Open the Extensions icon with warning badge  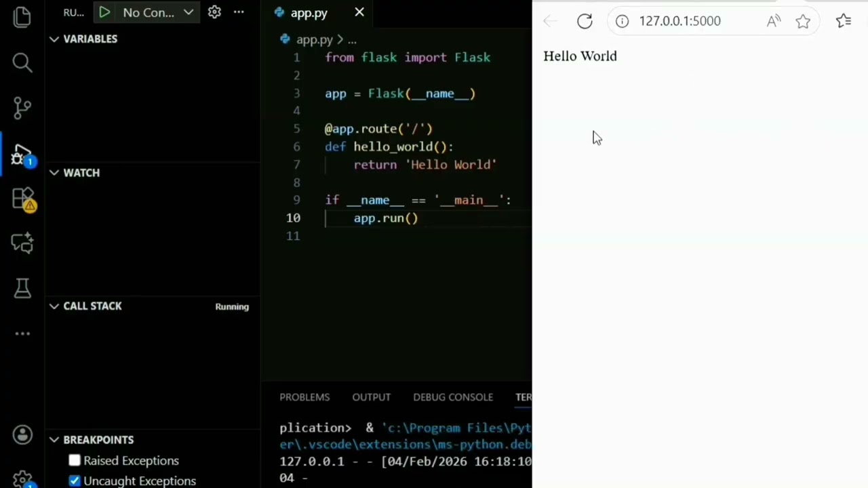click(23, 199)
